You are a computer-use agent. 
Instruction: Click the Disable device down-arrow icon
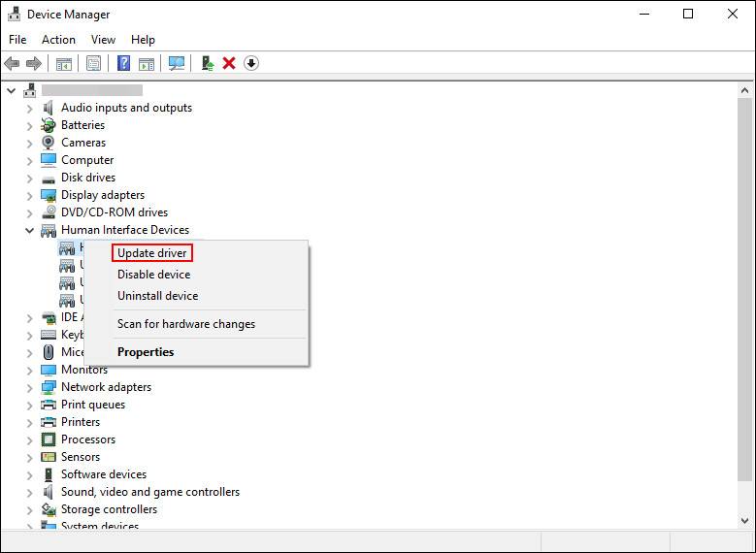(251, 63)
